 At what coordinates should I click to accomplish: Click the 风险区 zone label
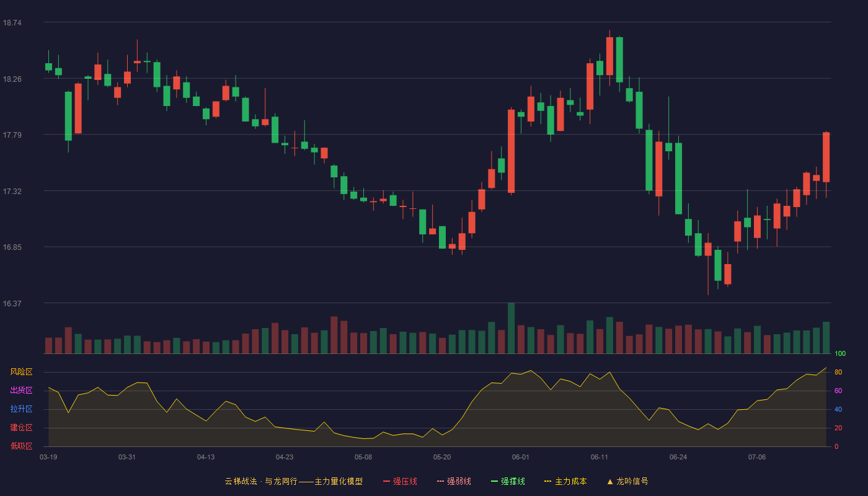click(x=21, y=372)
